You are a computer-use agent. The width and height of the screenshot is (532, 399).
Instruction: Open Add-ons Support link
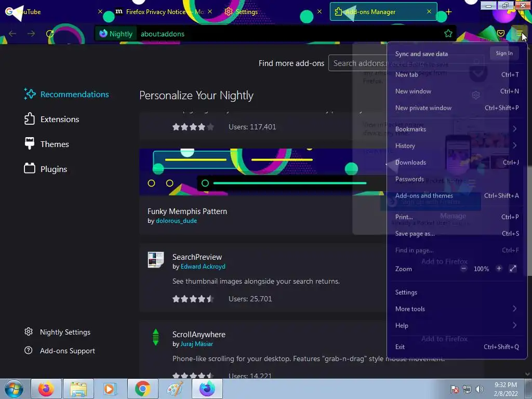(x=60, y=351)
